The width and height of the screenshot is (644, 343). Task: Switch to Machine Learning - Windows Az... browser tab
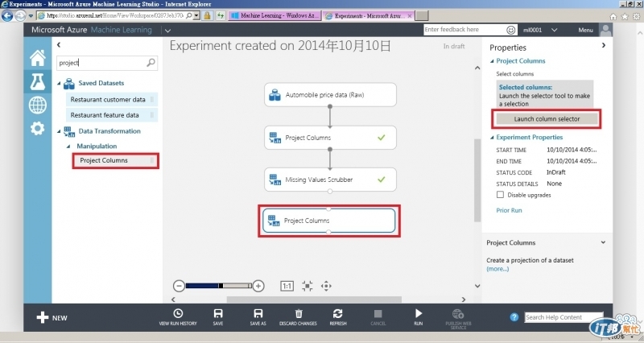tap(275, 15)
